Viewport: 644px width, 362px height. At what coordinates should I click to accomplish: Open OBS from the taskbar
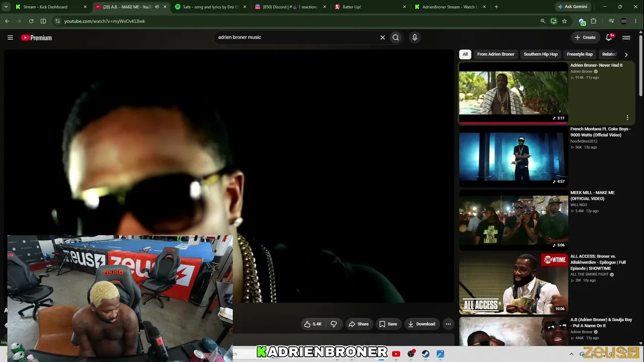click(x=411, y=354)
